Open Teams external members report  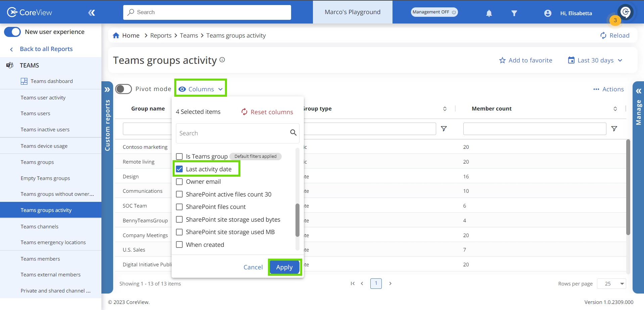tap(50, 275)
